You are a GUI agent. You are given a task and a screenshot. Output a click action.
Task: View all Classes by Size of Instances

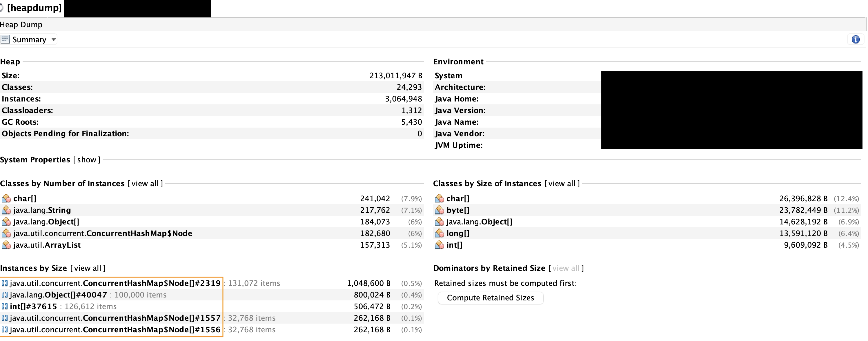point(562,184)
